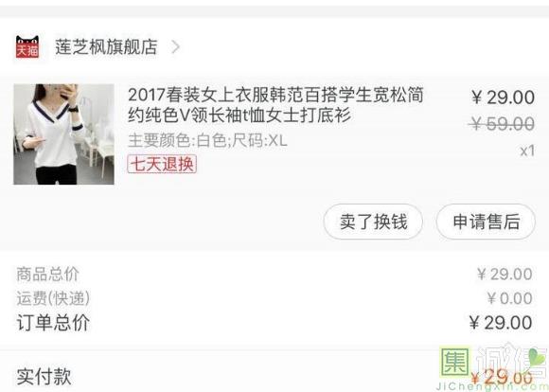Click the order total amount ¥29.00
549x392 pixels.
pyautogui.click(x=501, y=323)
